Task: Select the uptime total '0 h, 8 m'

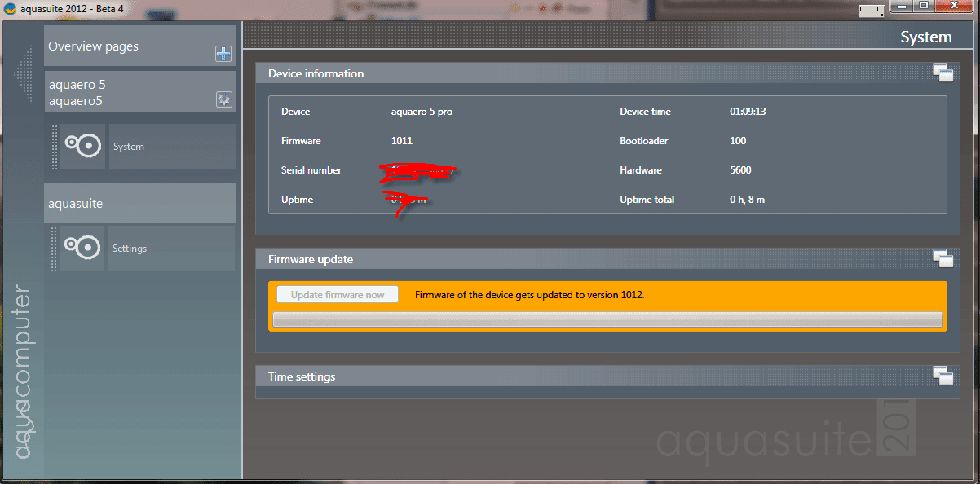Action: pos(747,200)
